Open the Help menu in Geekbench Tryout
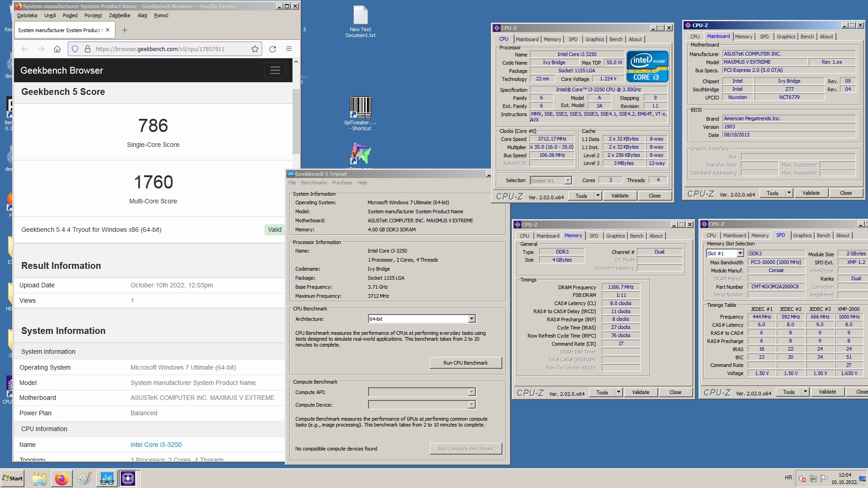Screen dimensions: 868x488 pos(362,183)
